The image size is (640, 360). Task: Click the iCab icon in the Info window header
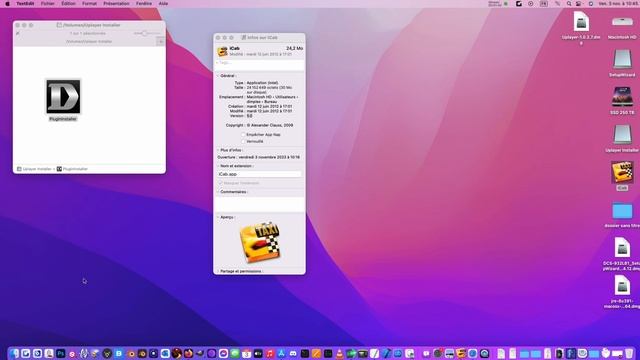[x=222, y=51]
